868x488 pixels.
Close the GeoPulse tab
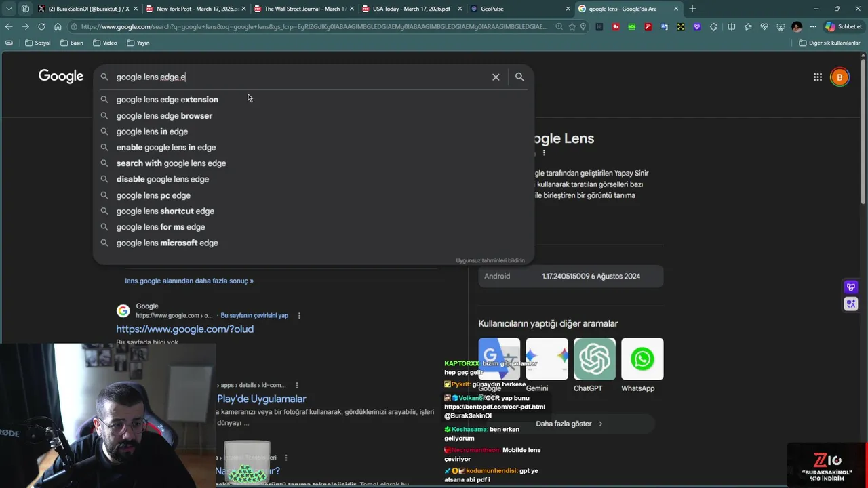[x=568, y=9]
